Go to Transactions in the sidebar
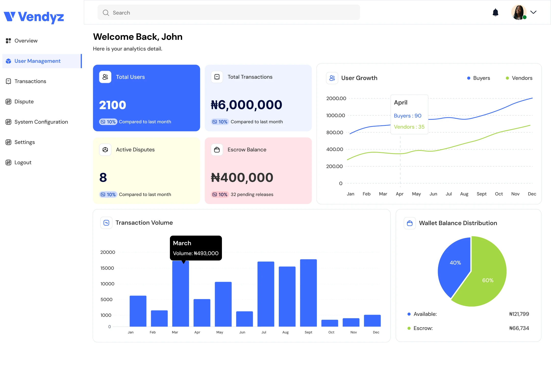The image size is (551, 392). tap(26, 81)
